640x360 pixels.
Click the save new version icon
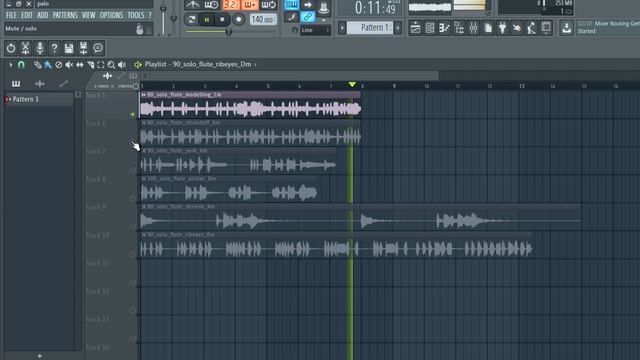coord(83,48)
